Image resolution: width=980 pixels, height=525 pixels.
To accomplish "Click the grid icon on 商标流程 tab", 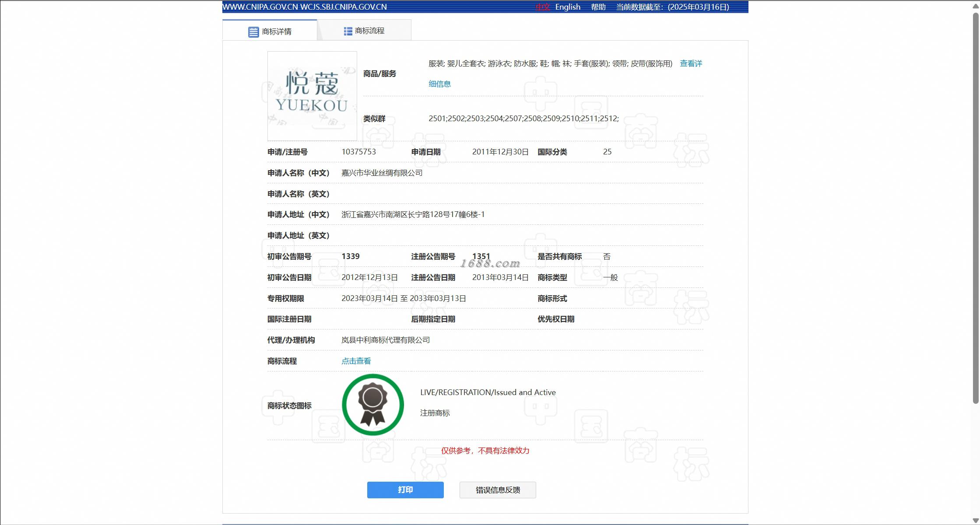I will 348,31.
